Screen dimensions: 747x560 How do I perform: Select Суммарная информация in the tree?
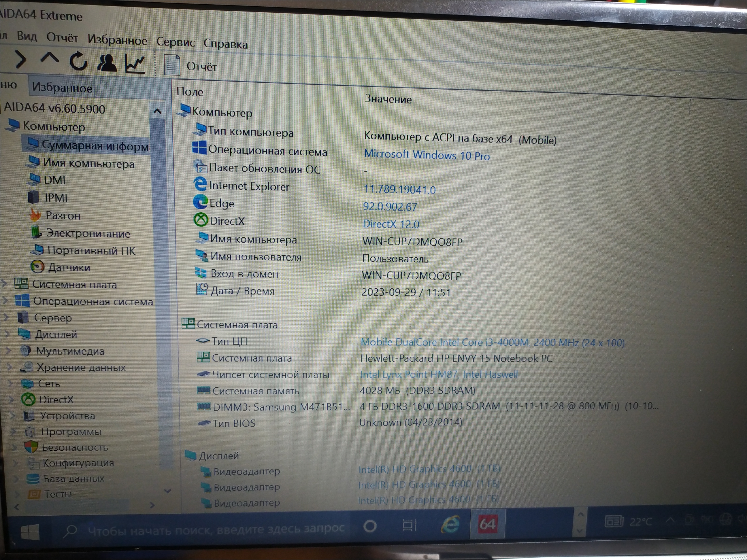point(86,145)
